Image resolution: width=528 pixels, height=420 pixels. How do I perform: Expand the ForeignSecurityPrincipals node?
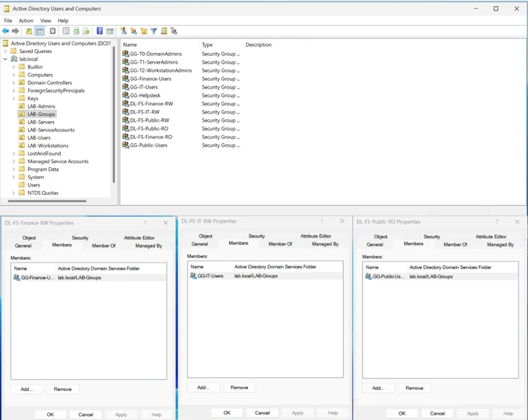[13, 91]
